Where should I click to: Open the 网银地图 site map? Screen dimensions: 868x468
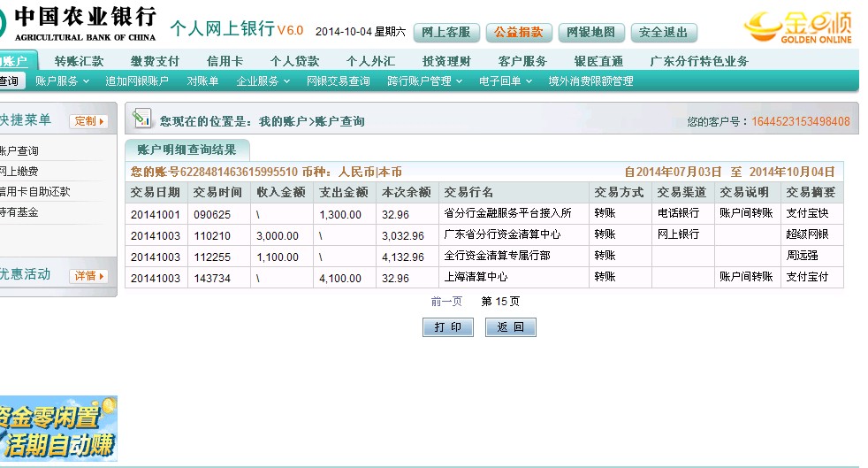(x=590, y=33)
